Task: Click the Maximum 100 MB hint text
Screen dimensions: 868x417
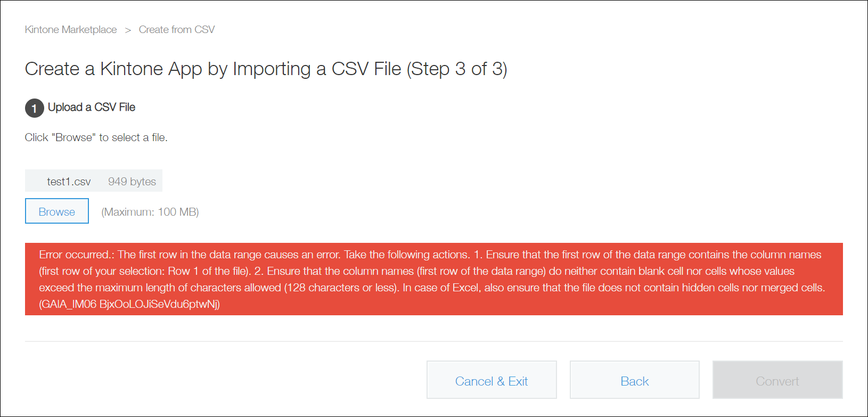Action: 150,211
